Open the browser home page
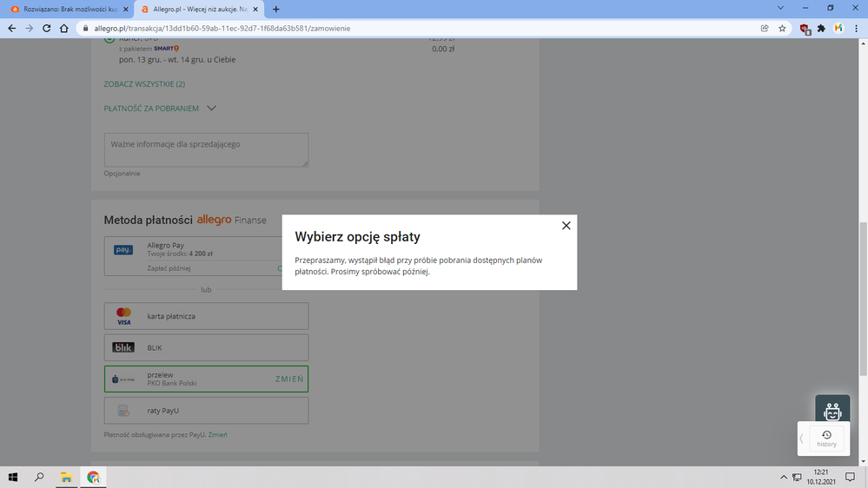Screen dimensions: 868x488 click(64, 28)
